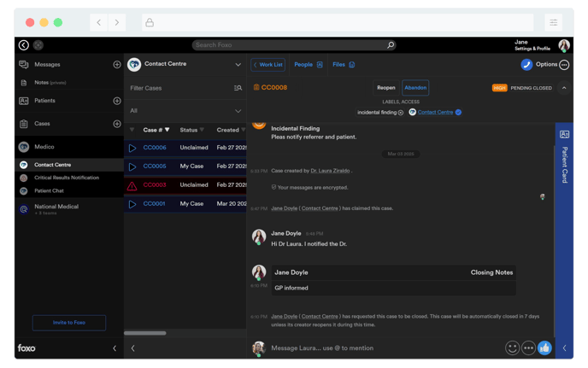
Task: Sort by Created column
Action: click(x=231, y=130)
